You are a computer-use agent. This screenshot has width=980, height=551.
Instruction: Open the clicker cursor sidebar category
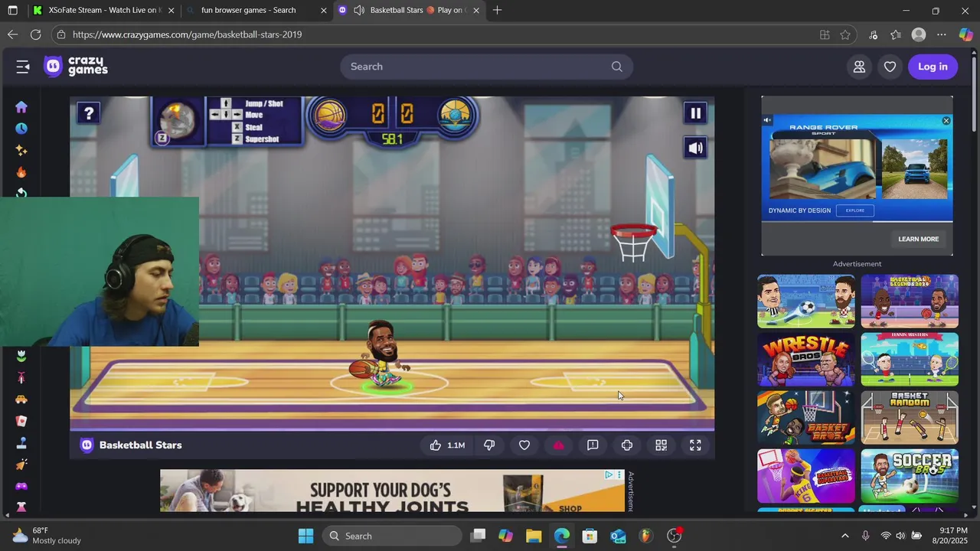click(x=21, y=465)
